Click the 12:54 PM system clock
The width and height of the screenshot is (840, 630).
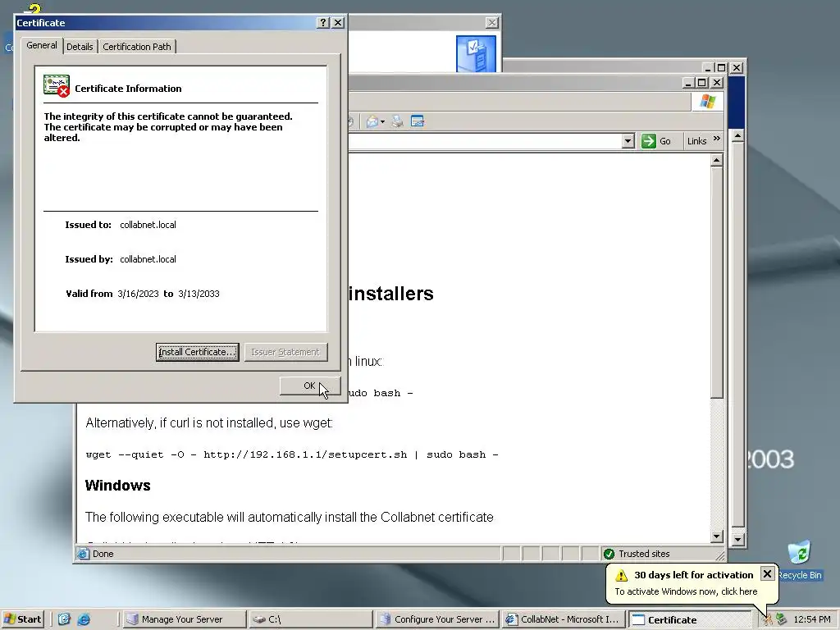click(811, 620)
